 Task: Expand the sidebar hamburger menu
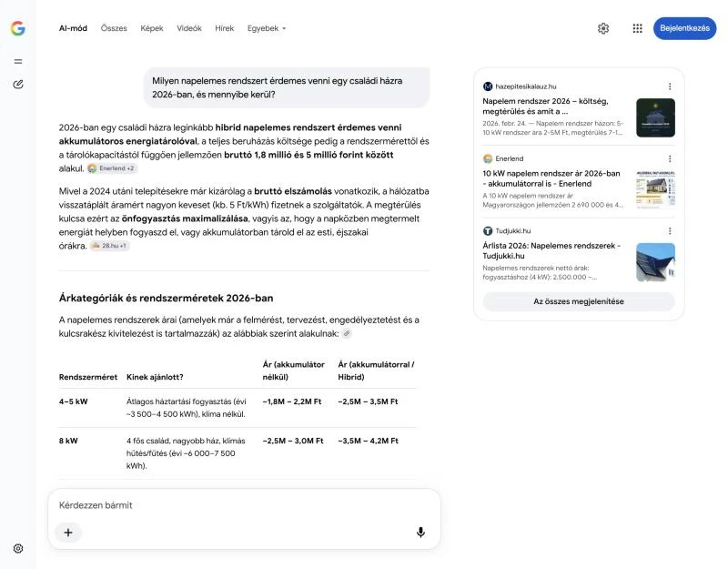pyautogui.click(x=18, y=61)
